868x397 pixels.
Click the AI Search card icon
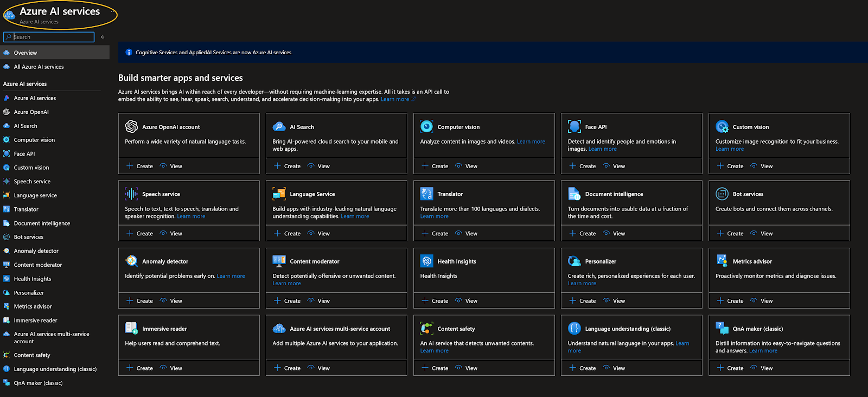[279, 126]
